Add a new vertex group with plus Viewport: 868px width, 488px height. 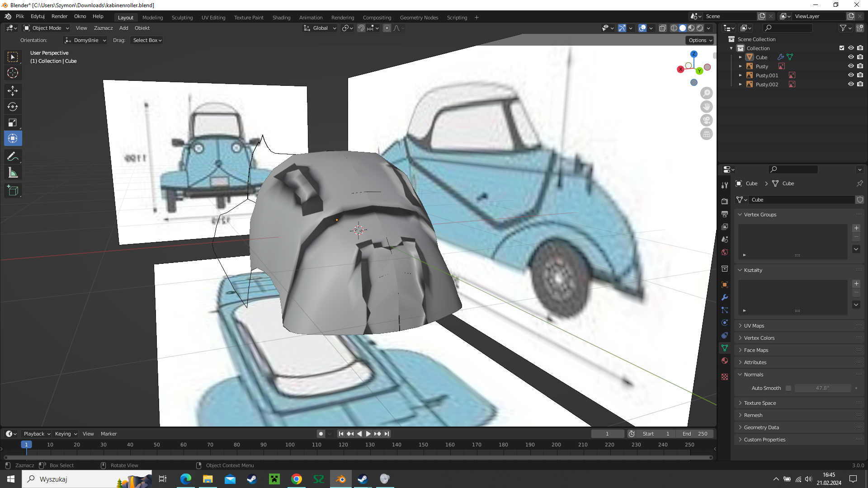tap(856, 228)
